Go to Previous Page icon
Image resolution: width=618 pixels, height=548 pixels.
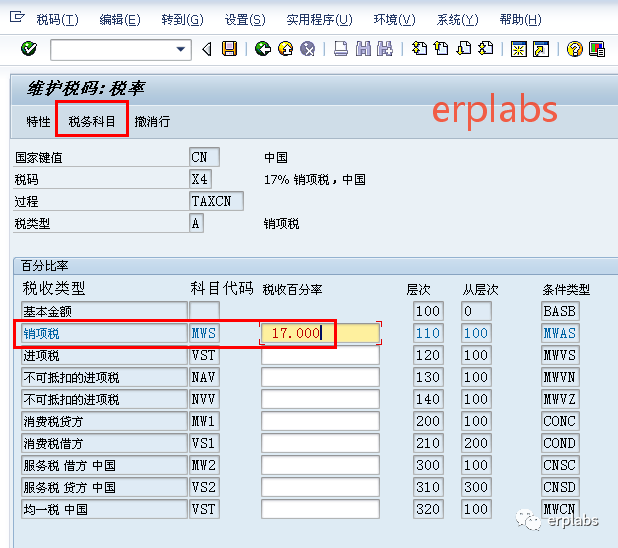coord(441,49)
